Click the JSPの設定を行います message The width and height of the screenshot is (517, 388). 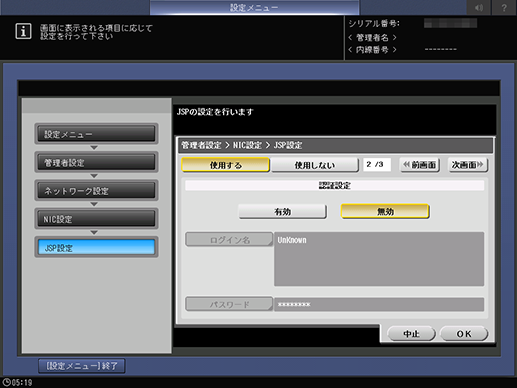(215, 112)
